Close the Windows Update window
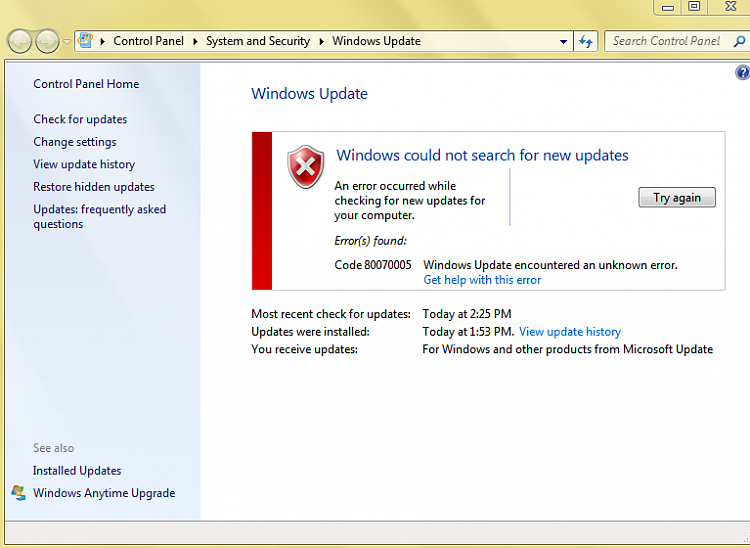 click(x=730, y=7)
